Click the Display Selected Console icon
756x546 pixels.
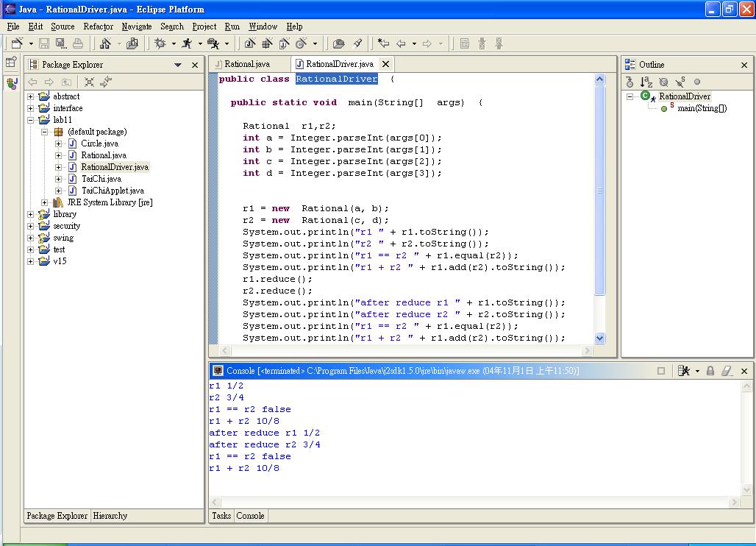coord(684,370)
